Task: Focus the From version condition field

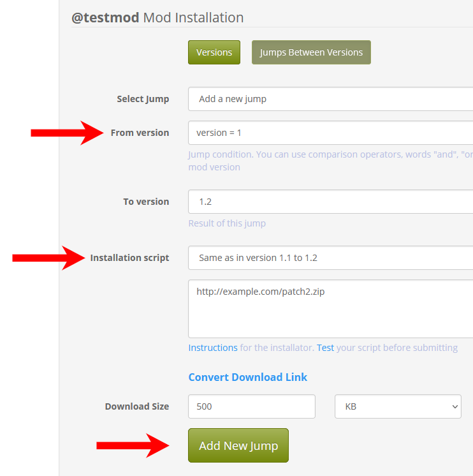Action: click(330, 133)
